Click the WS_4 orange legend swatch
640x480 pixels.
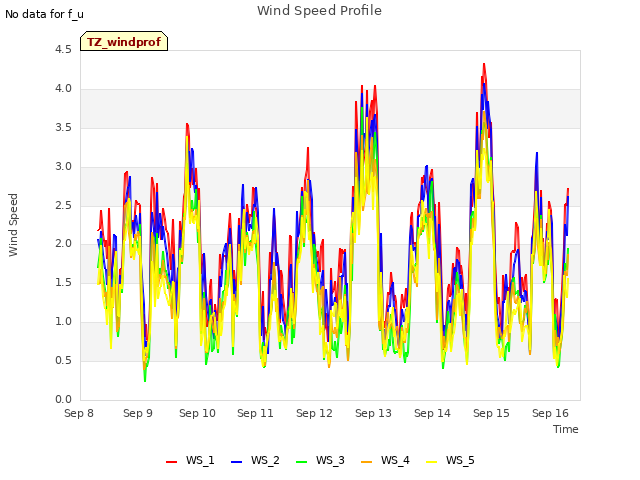(x=367, y=461)
